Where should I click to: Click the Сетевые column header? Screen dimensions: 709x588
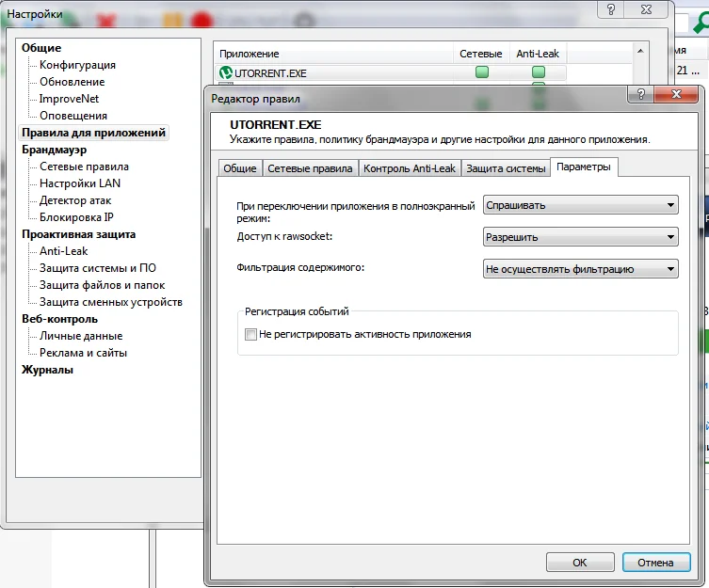[481, 54]
